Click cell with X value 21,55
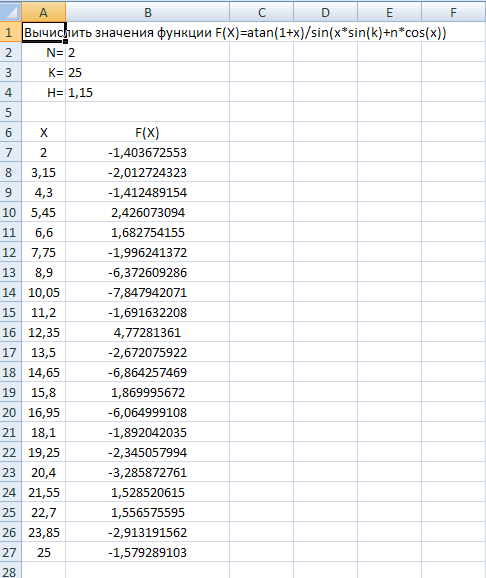Screen dimensions: 486x578 [x=44, y=492]
